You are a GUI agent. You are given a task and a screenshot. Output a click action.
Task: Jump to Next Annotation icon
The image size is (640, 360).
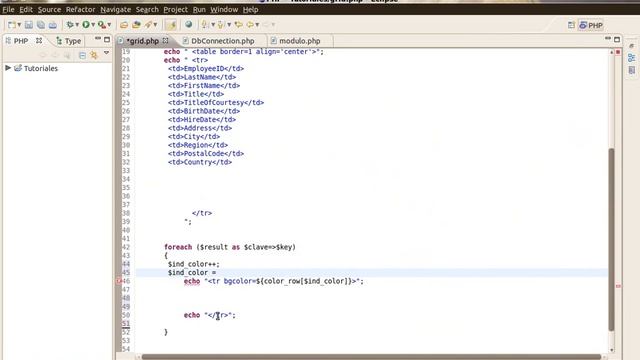point(205,25)
